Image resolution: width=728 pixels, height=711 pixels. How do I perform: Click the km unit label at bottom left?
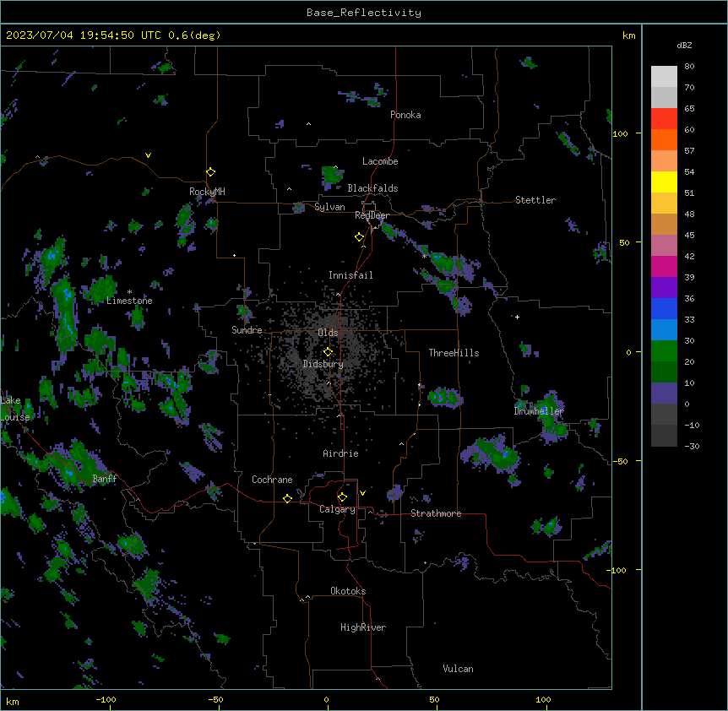coord(13,701)
